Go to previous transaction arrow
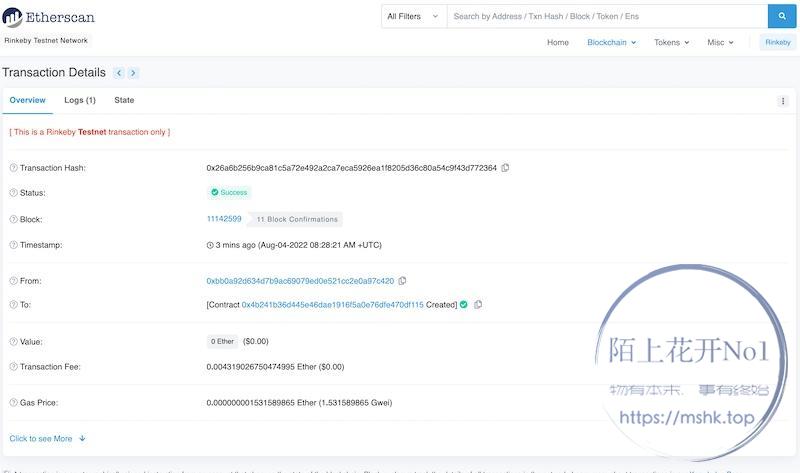 click(119, 73)
